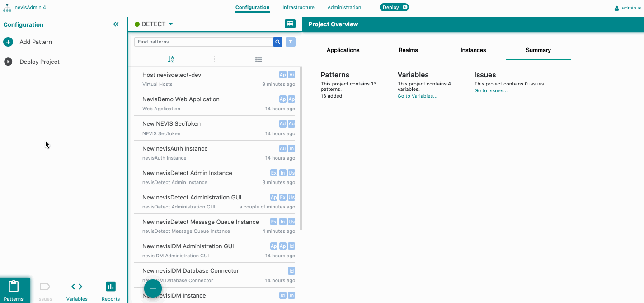
Task: Click the Deploy button in top bar
Action: [x=394, y=7]
